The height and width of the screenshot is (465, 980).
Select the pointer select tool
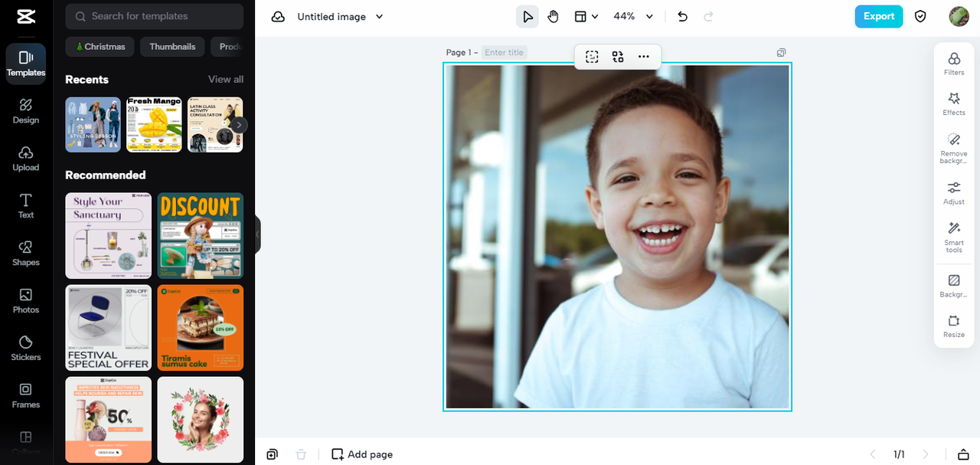click(x=528, y=16)
